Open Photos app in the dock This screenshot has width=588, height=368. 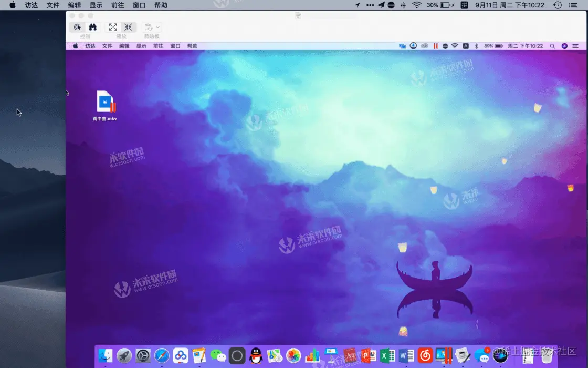293,355
